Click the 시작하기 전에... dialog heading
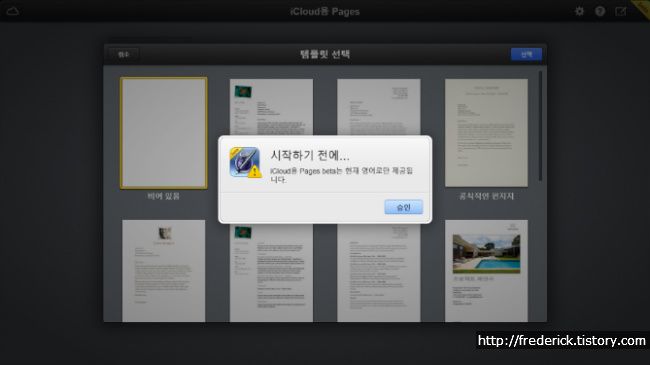This screenshot has width=650, height=365. coord(310,156)
